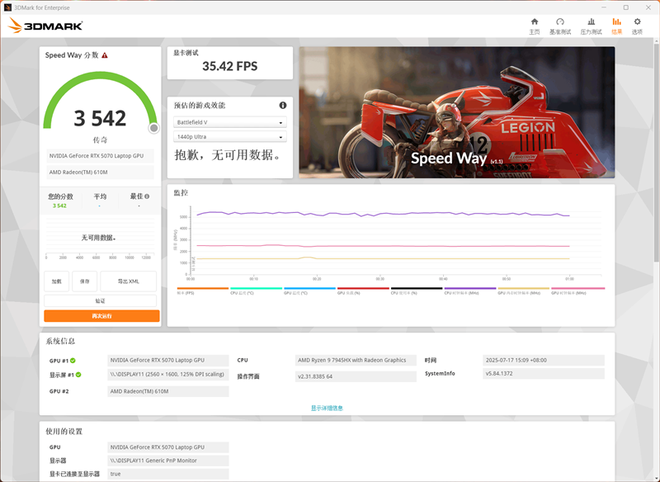Switch to the 结果 results tab
The image size is (660, 482).
[616, 25]
